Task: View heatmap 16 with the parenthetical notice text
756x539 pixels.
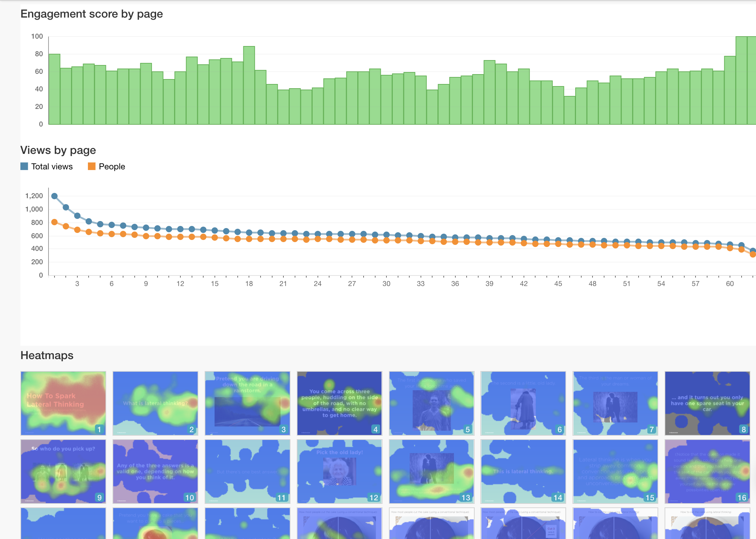Action: (707, 471)
